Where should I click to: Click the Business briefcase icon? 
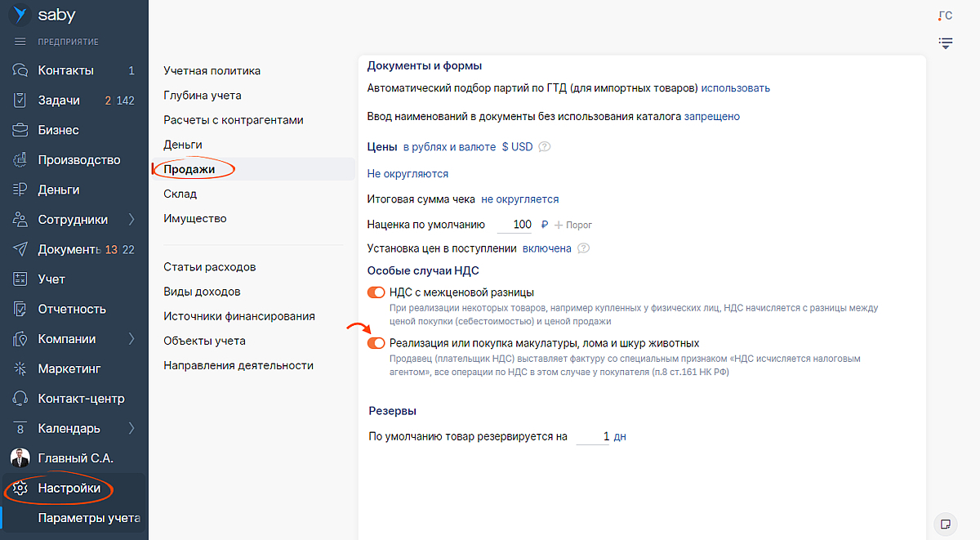point(21,130)
